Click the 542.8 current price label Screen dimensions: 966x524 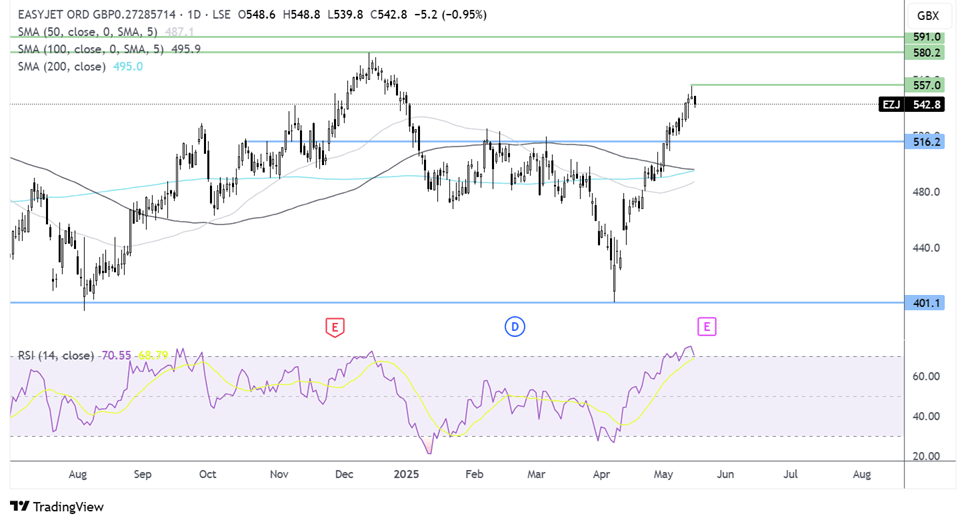tap(927, 104)
